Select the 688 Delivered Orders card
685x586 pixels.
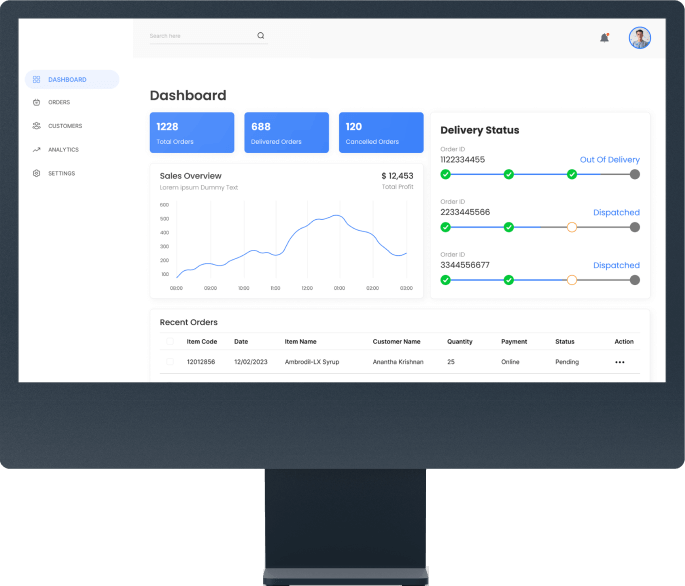(287, 132)
